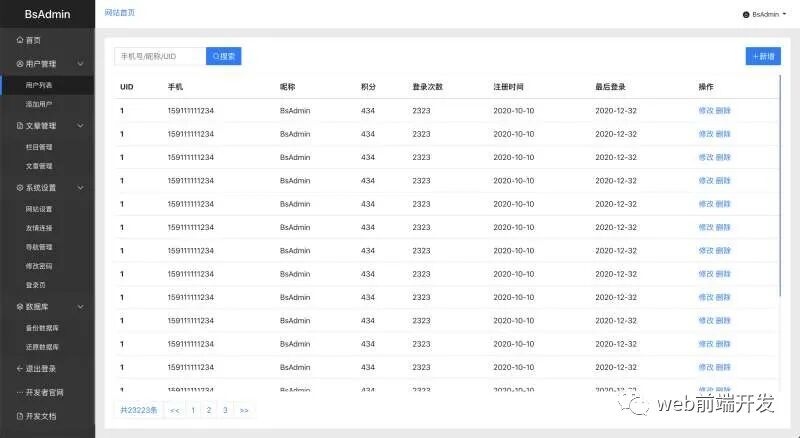The image size is (800, 438).
Task: Open 用户列表 in the sidebar
Action: coord(47,85)
